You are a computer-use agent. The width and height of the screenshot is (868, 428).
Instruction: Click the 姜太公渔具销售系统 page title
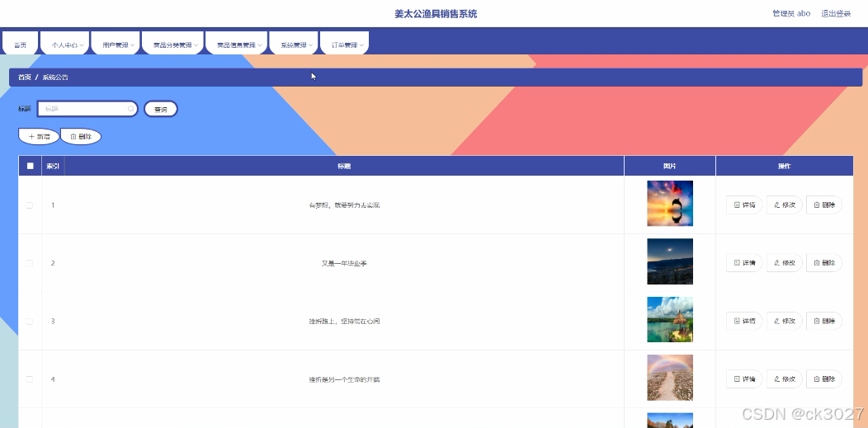coord(436,14)
